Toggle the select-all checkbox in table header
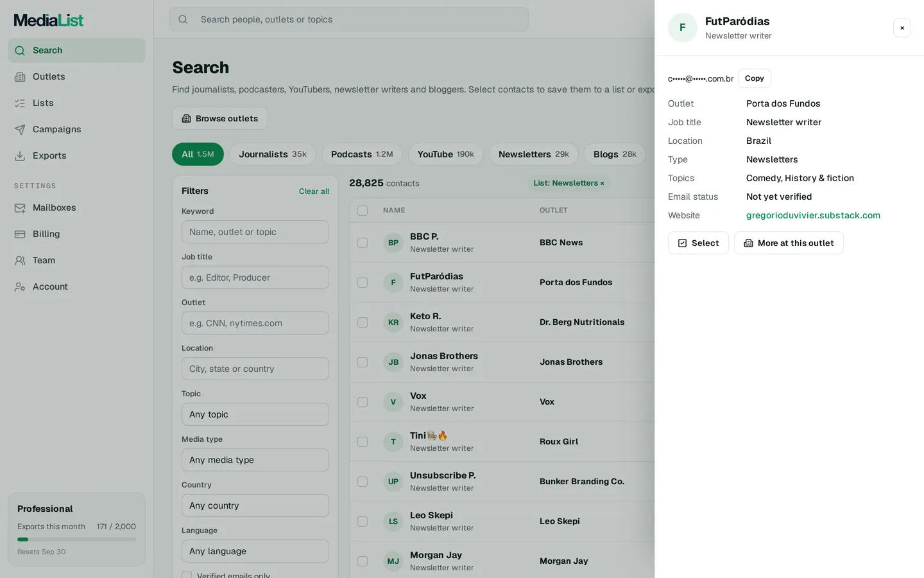 [x=363, y=211]
